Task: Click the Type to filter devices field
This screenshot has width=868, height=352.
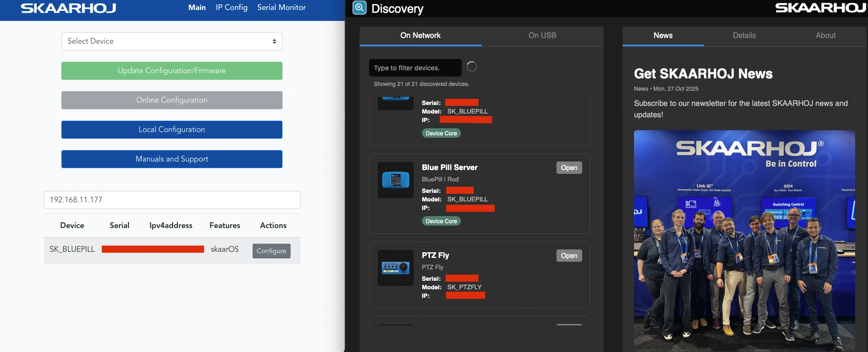Action: pos(415,68)
